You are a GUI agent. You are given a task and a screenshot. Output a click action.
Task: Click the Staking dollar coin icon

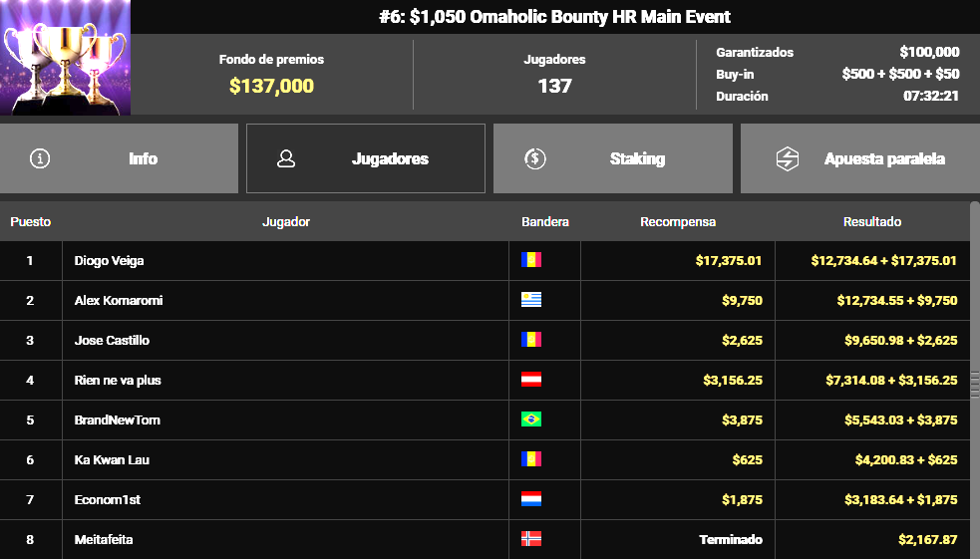tap(535, 158)
